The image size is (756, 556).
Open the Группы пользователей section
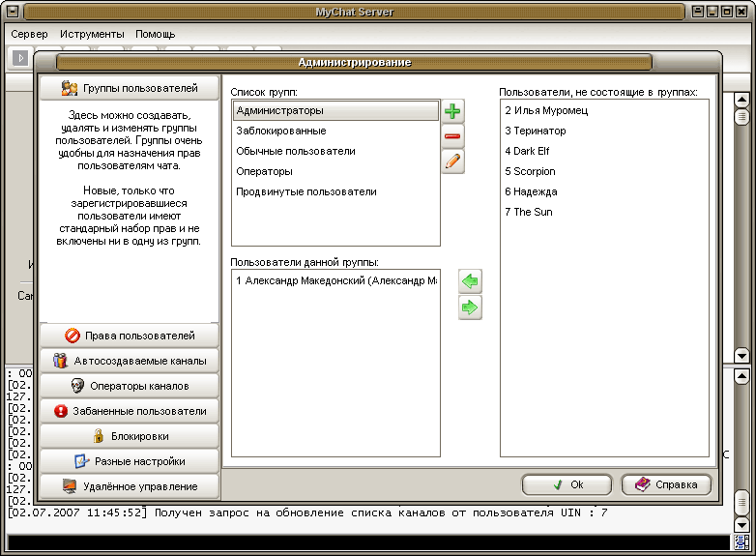tap(130, 88)
